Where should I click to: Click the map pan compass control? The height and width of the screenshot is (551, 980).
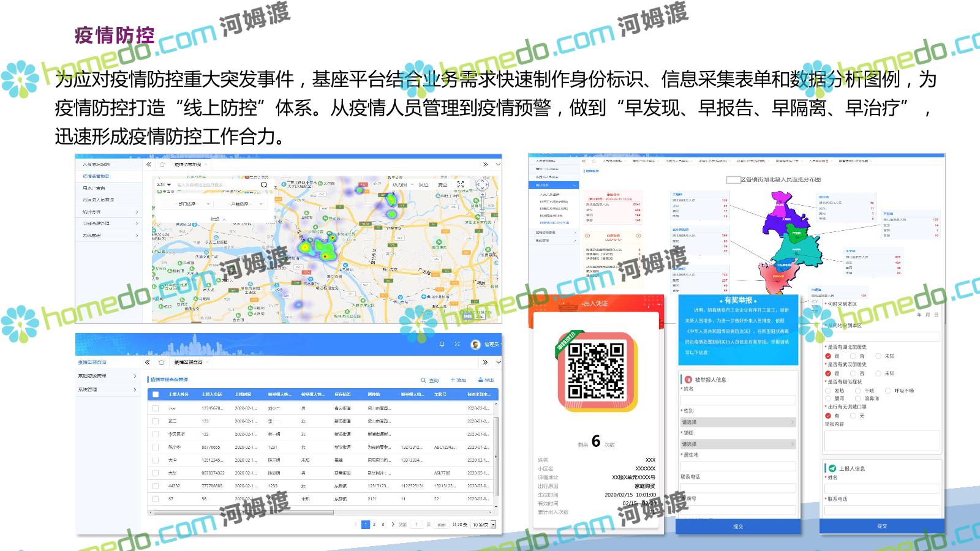point(482,184)
